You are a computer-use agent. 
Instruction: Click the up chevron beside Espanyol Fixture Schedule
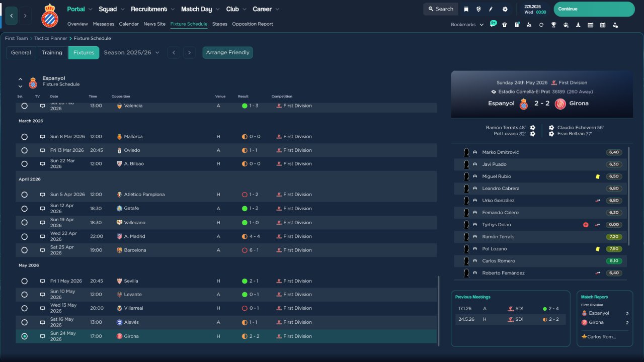tap(21, 79)
